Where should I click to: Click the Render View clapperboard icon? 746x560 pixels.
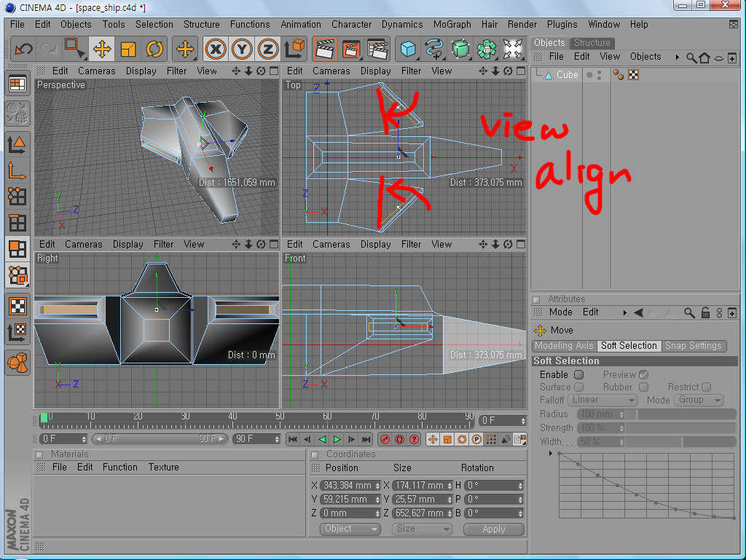coord(324,50)
